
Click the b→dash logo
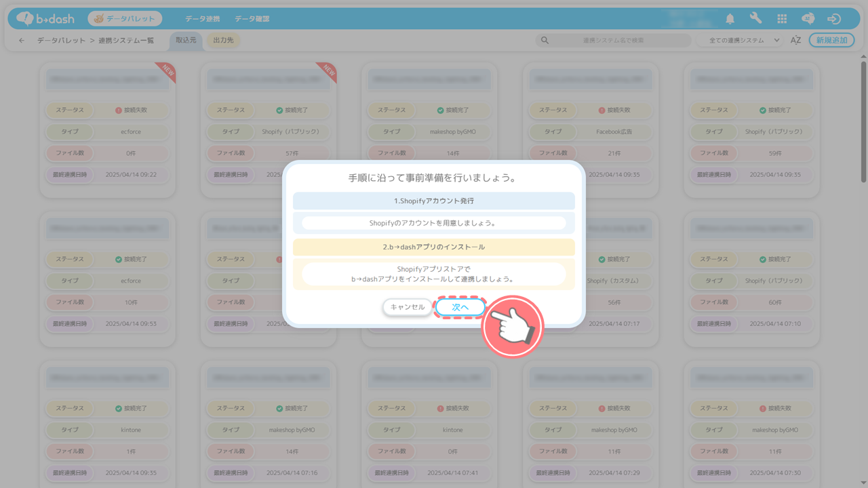click(45, 19)
